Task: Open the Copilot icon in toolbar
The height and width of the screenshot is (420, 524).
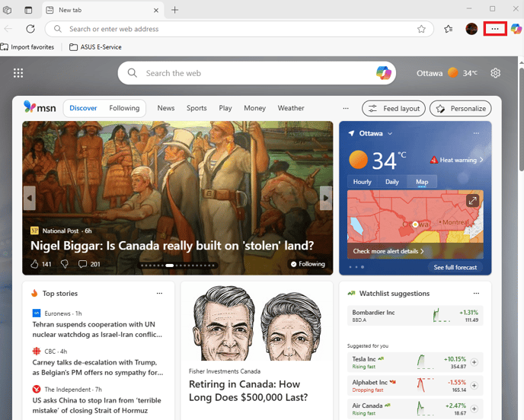Action: pyautogui.click(x=516, y=29)
